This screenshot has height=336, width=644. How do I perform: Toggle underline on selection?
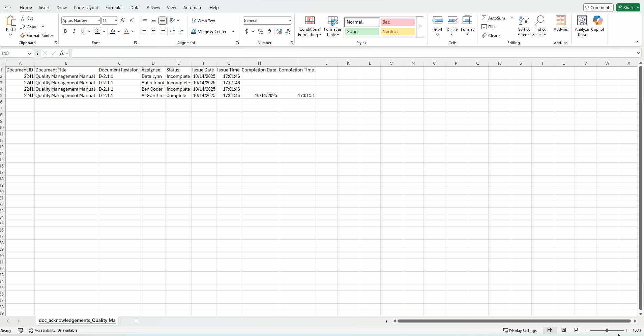pos(83,31)
